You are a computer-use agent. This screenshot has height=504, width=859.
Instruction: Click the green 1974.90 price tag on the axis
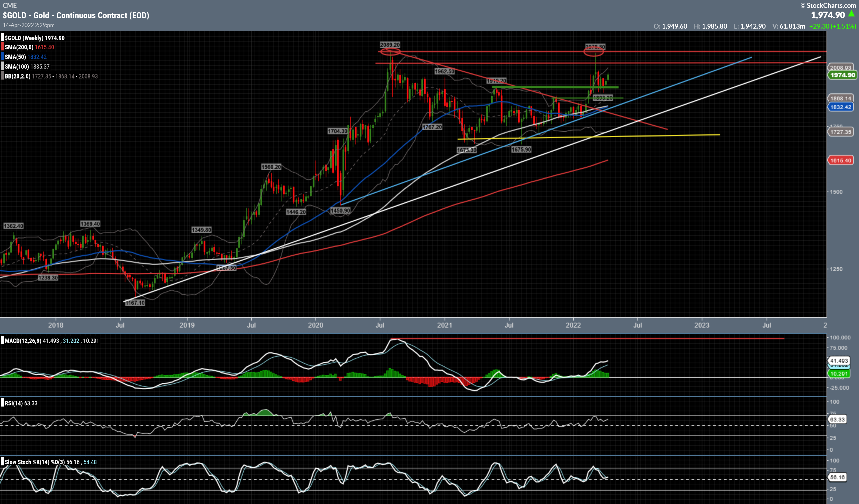click(x=842, y=75)
